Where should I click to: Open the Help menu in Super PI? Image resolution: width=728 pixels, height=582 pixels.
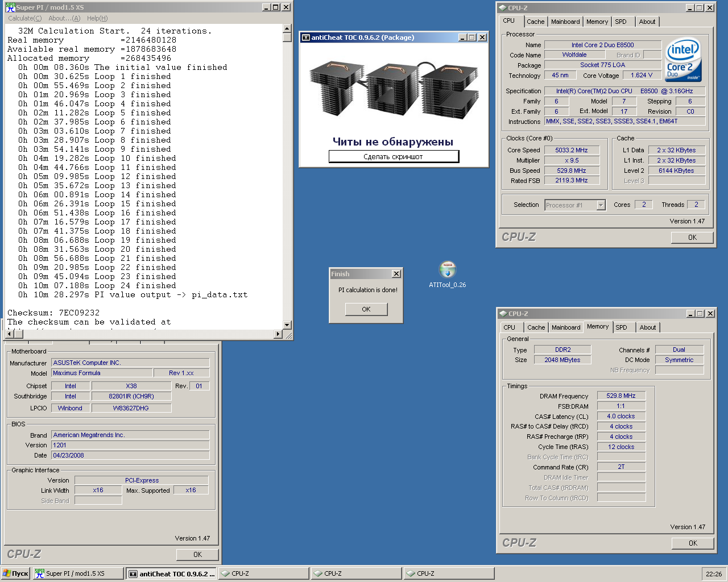97,18
